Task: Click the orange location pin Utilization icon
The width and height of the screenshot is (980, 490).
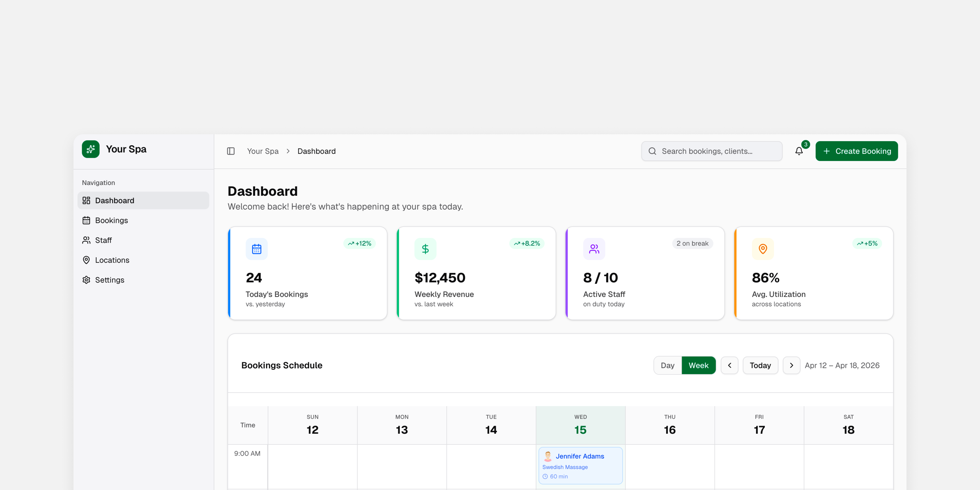Action: coord(762,249)
